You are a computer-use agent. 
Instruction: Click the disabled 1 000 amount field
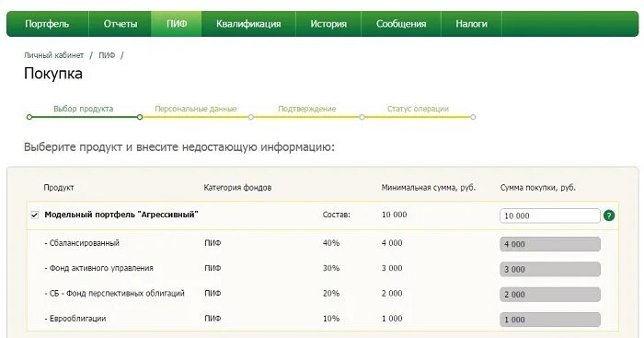click(x=550, y=320)
